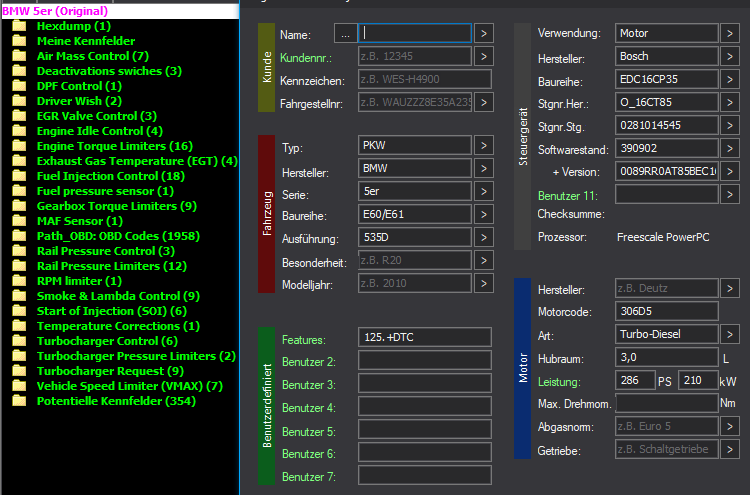The width and height of the screenshot is (750, 495).
Task: Click the Kennzeichen input field
Action: [425, 79]
